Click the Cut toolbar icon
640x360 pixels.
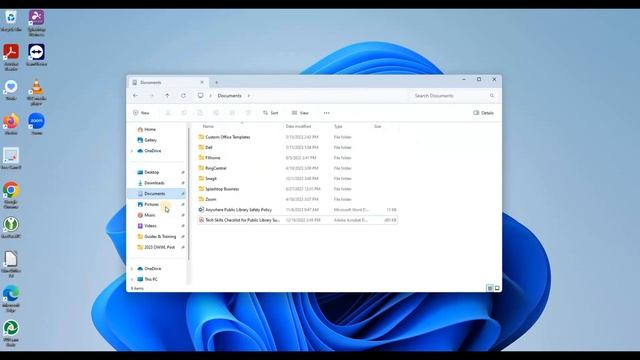click(168, 113)
